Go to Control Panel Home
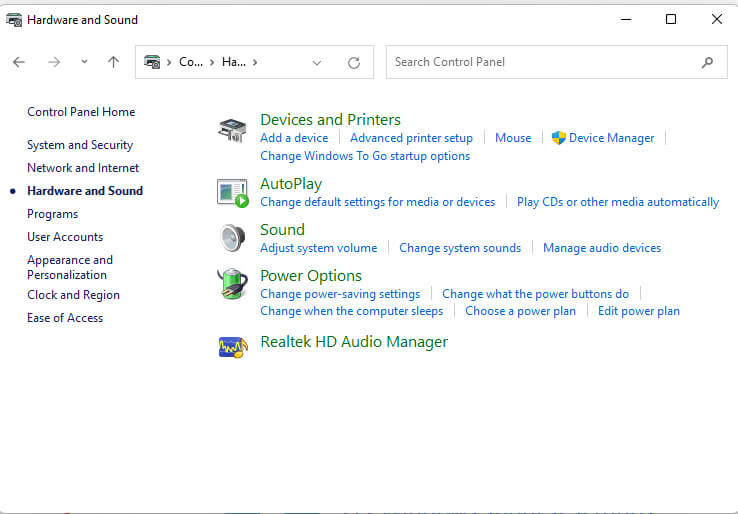The image size is (738, 514). 81,112
